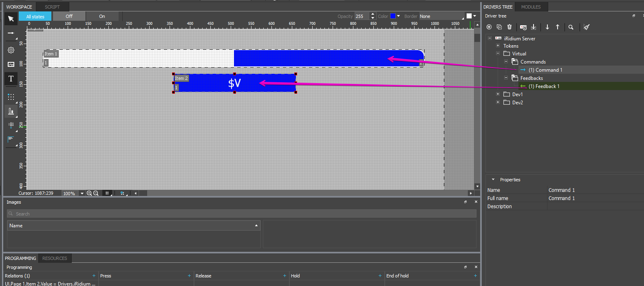The width and height of the screenshot is (644, 286).
Task: Select the Text tool
Action: click(x=11, y=79)
